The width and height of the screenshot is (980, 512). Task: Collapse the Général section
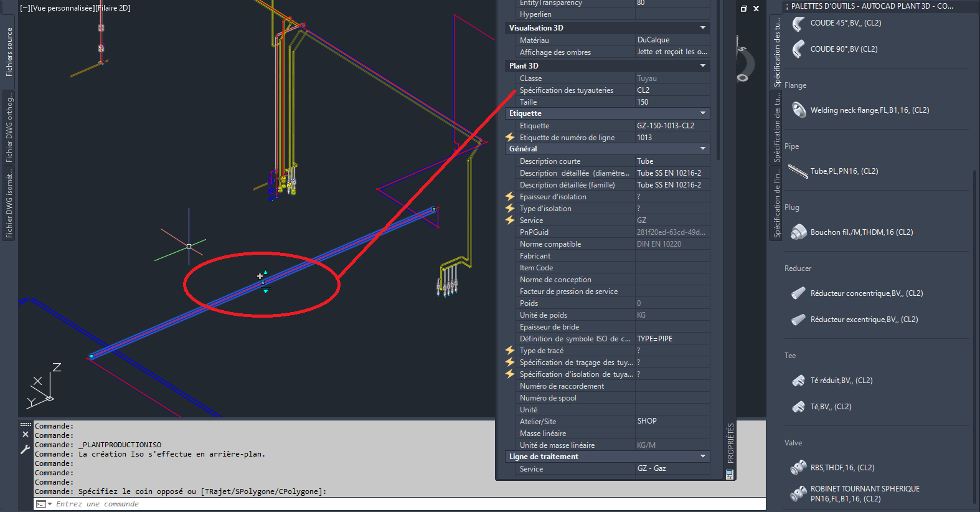pos(703,149)
